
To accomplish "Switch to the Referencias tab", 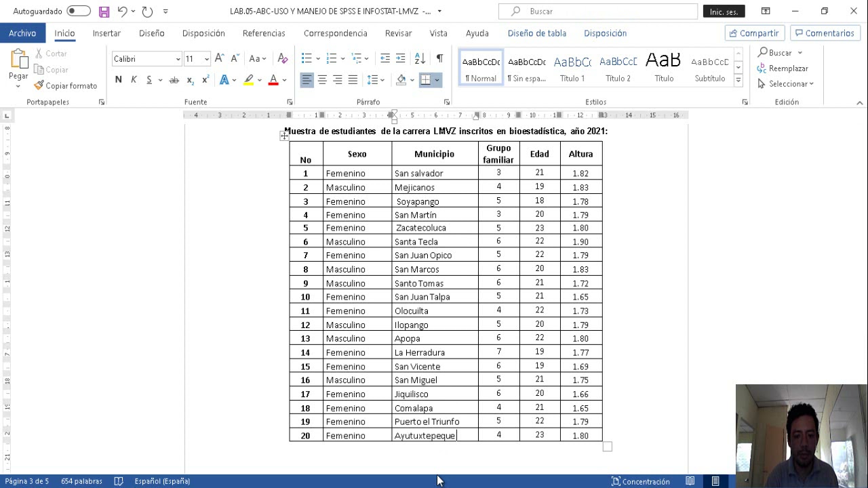I will click(x=264, y=33).
